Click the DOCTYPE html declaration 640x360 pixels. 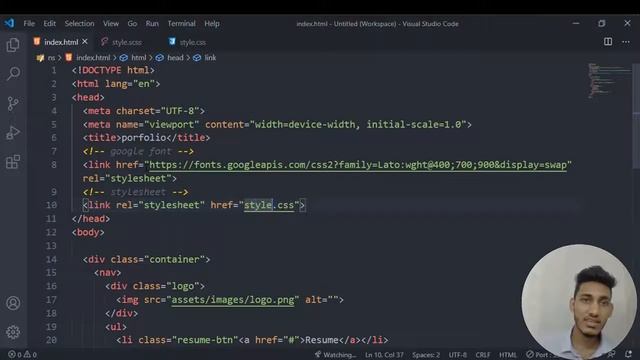113,70
